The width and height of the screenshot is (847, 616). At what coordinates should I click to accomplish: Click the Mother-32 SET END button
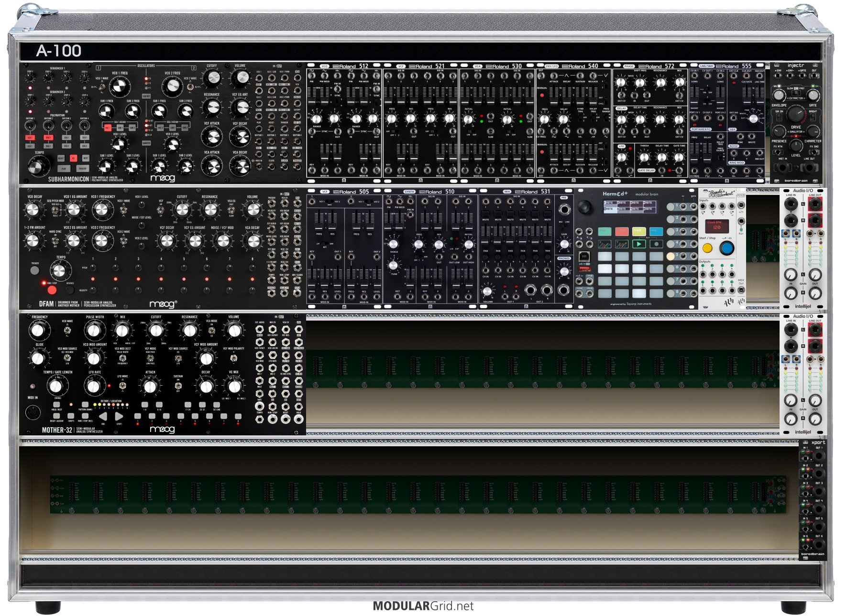coord(216,405)
